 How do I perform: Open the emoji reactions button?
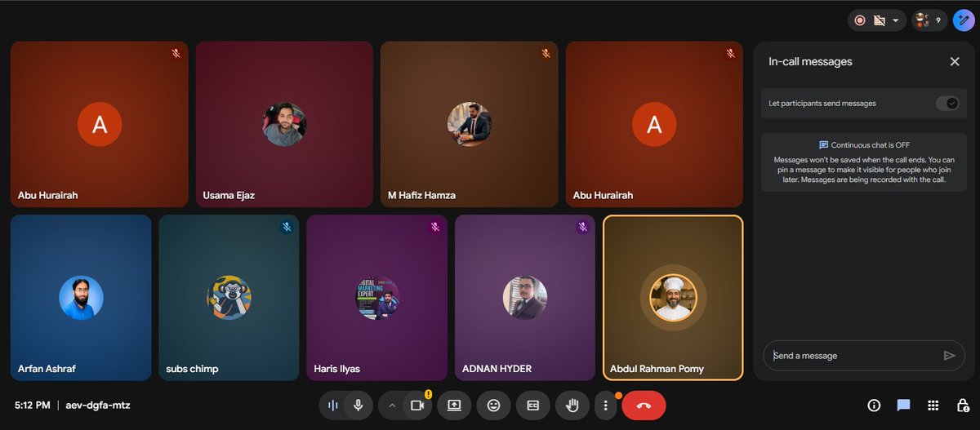[x=493, y=405]
